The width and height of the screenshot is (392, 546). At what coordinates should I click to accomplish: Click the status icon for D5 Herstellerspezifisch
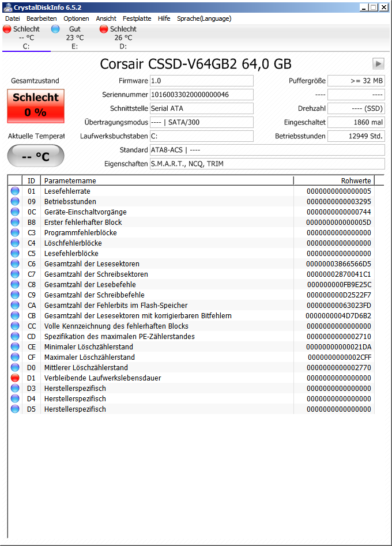click(x=15, y=409)
